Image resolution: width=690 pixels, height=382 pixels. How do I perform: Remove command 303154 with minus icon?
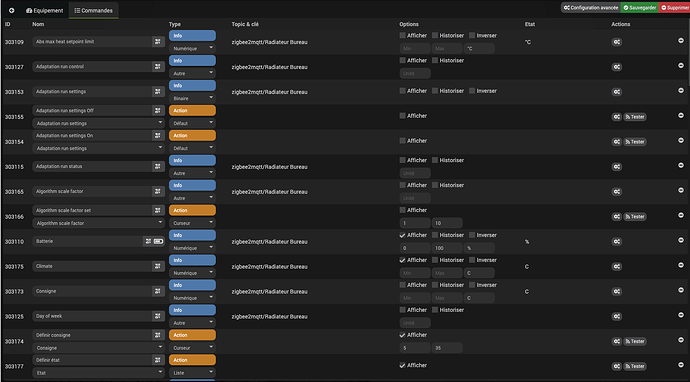click(x=681, y=140)
